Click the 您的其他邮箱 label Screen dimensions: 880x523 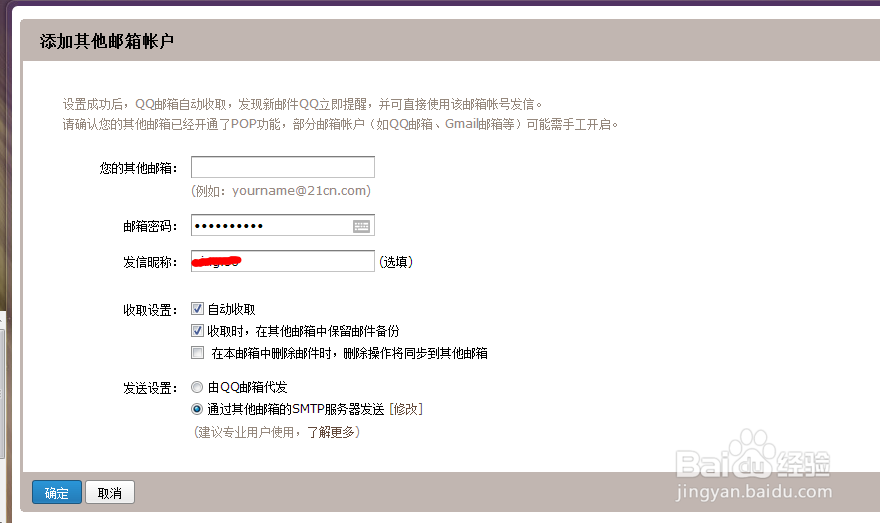click(138, 168)
